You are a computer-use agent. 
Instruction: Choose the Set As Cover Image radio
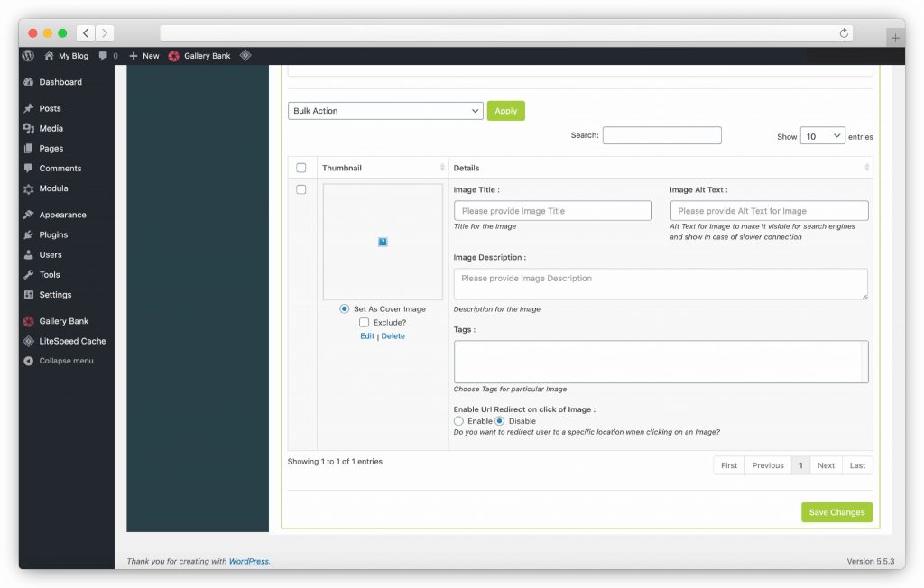coord(345,308)
